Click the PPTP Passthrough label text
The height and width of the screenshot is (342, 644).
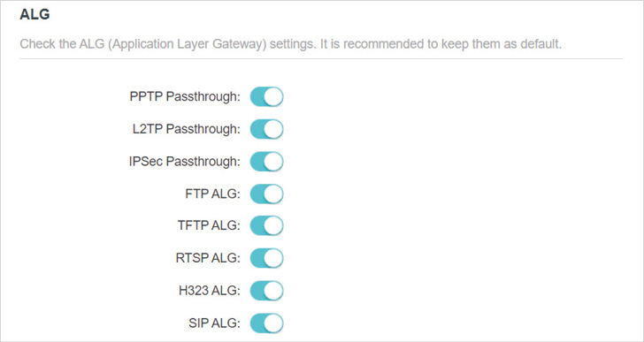click(x=185, y=97)
